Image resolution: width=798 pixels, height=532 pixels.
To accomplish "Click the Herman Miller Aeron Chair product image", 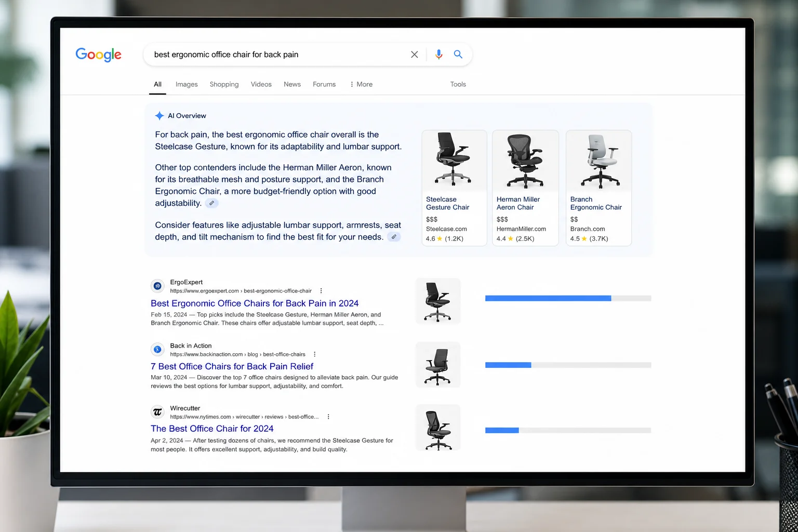I will 525,160.
